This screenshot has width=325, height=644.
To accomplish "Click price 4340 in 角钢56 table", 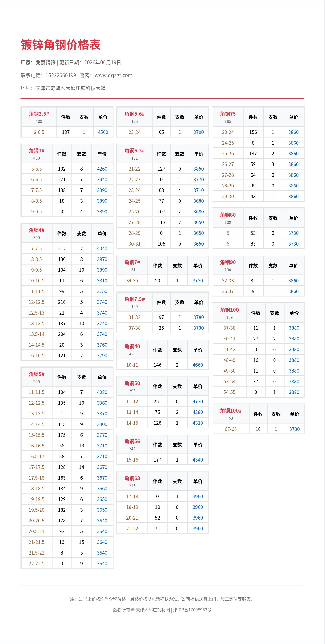I will (x=198, y=460).
